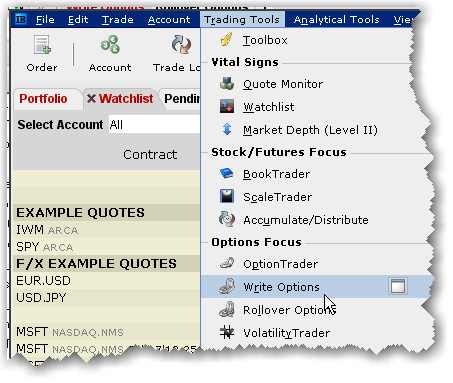Select the EUR.USD quote row
This screenshot has width=453, height=383.
click(107, 281)
